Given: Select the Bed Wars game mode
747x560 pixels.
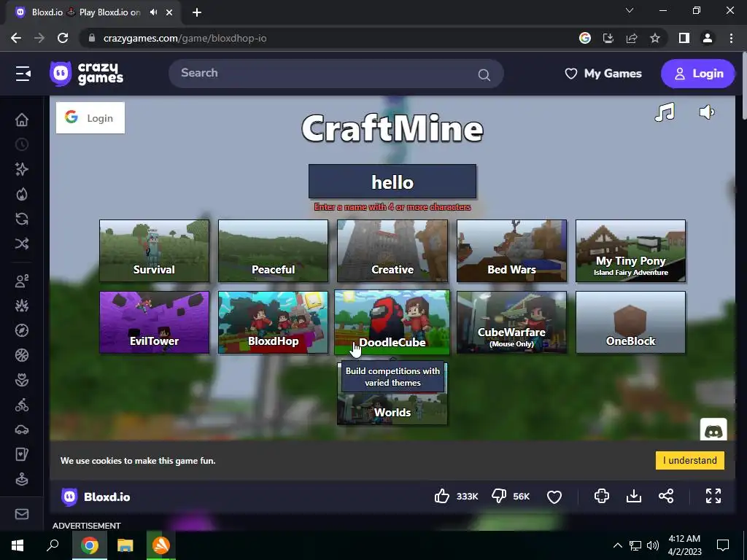Looking at the screenshot, I should click(511, 251).
